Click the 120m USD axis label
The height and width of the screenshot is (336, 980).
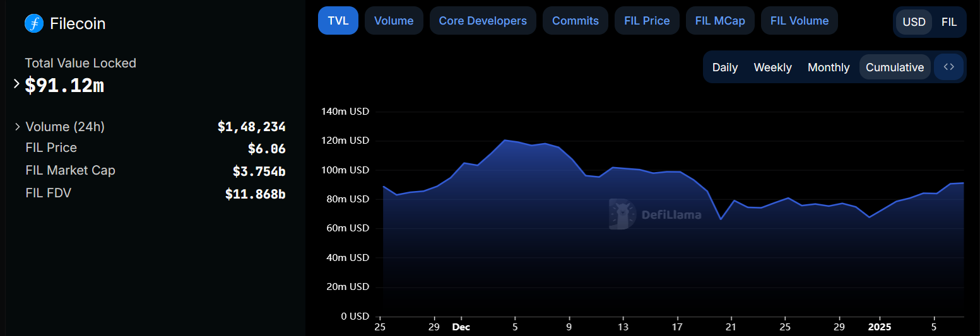click(345, 141)
